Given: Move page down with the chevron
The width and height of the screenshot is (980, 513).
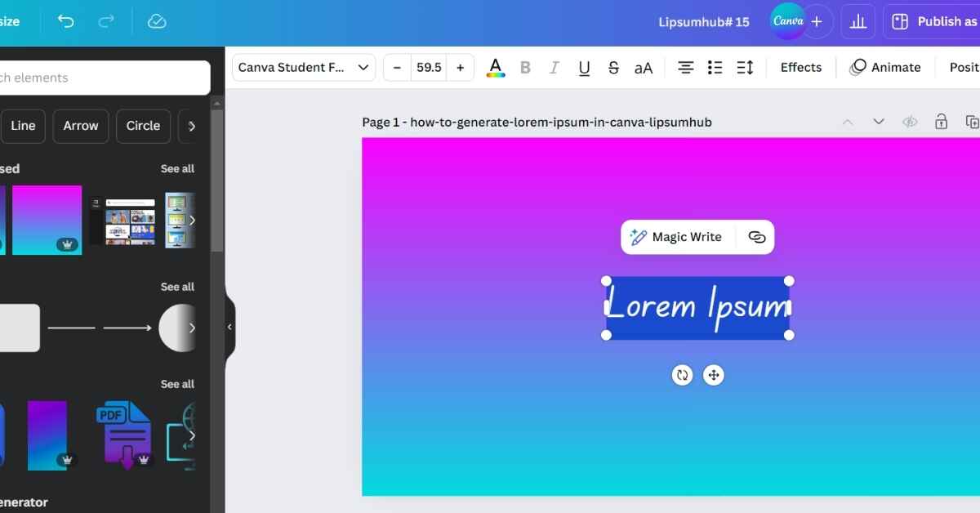Looking at the screenshot, I should [879, 122].
